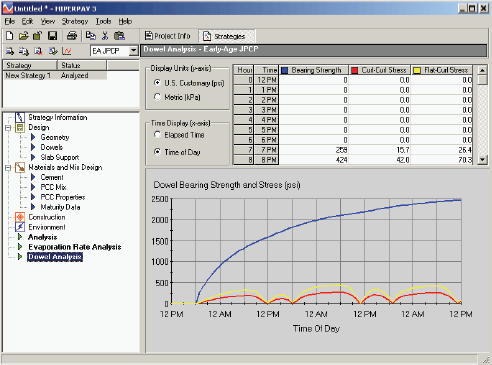Open the EA JPCP pavement type dropdown
The width and height of the screenshot is (492, 365).
(x=133, y=51)
